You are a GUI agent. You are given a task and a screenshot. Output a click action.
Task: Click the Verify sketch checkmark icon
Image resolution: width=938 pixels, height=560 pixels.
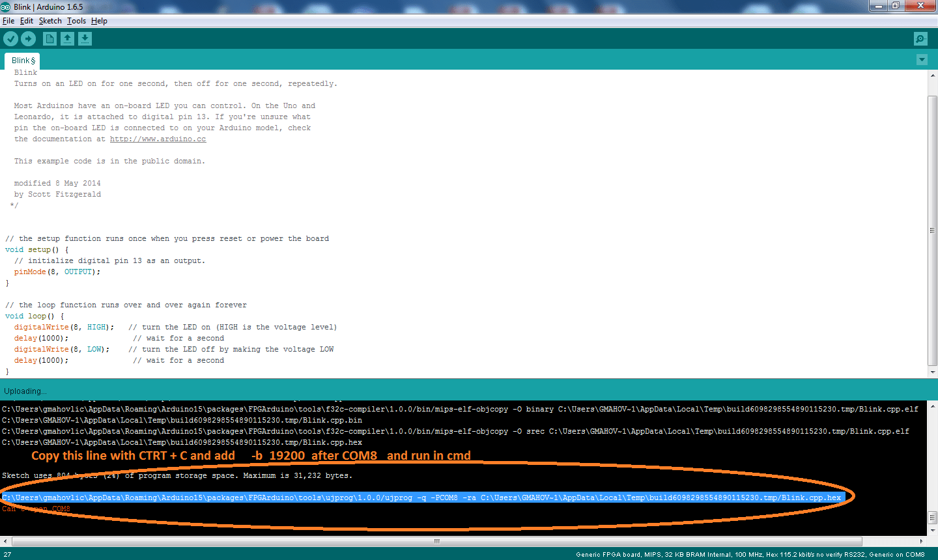pos(10,39)
